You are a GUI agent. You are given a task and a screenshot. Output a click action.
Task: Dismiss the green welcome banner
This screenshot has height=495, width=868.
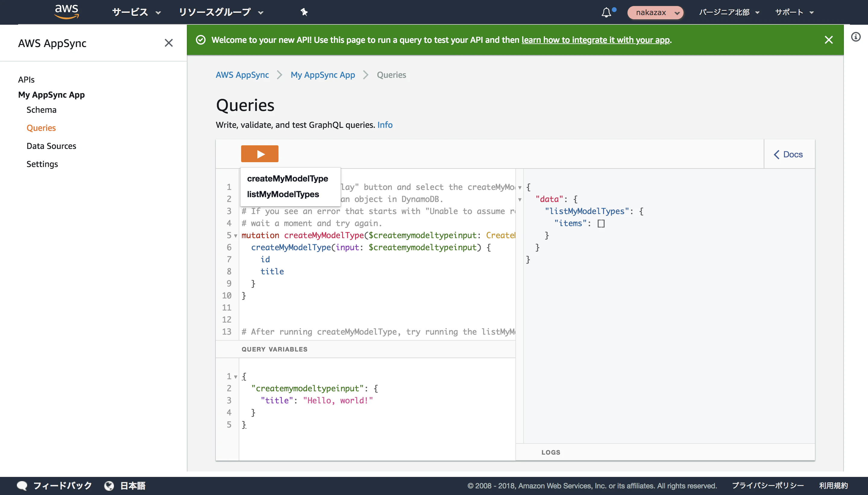coord(829,40)
